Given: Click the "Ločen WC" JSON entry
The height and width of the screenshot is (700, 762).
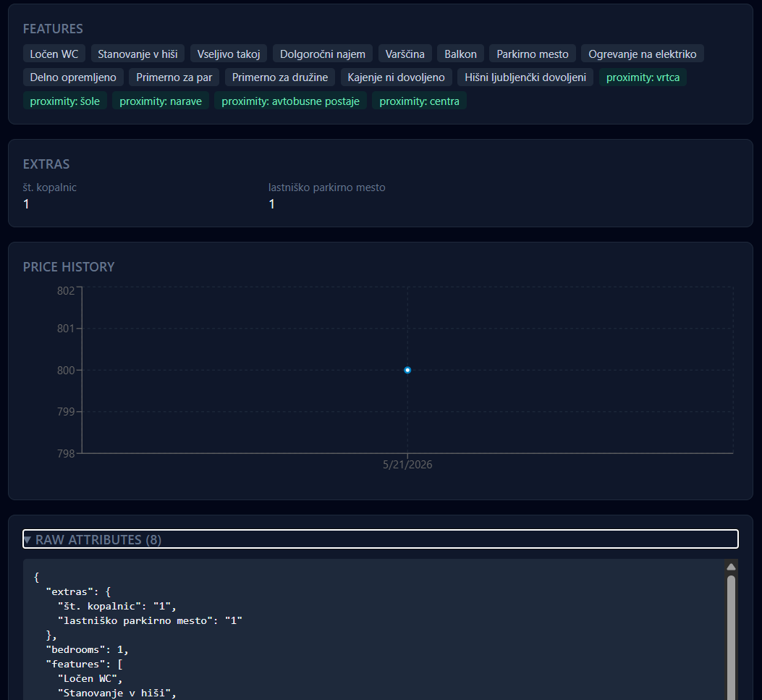Looking at the screenshot, I should [90, 678].
